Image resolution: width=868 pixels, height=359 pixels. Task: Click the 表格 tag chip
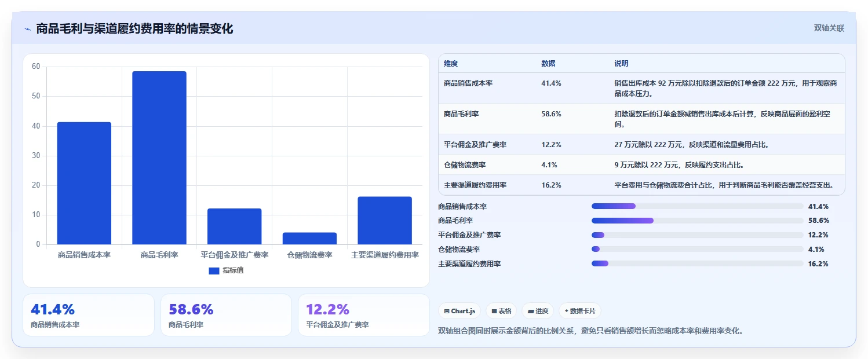click(x=501, y=311)
